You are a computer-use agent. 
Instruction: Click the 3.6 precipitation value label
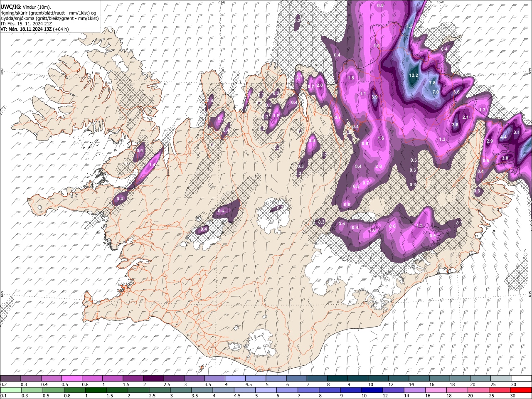coord(456,92)
